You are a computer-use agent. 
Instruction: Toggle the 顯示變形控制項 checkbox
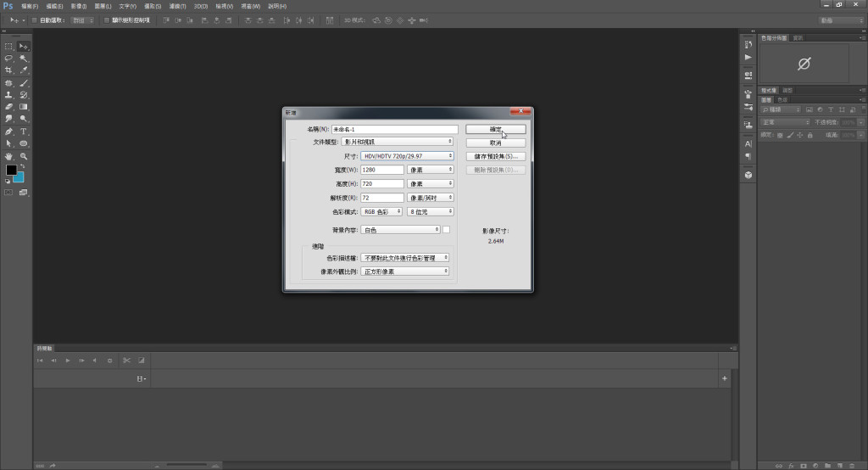pos(106,20)
